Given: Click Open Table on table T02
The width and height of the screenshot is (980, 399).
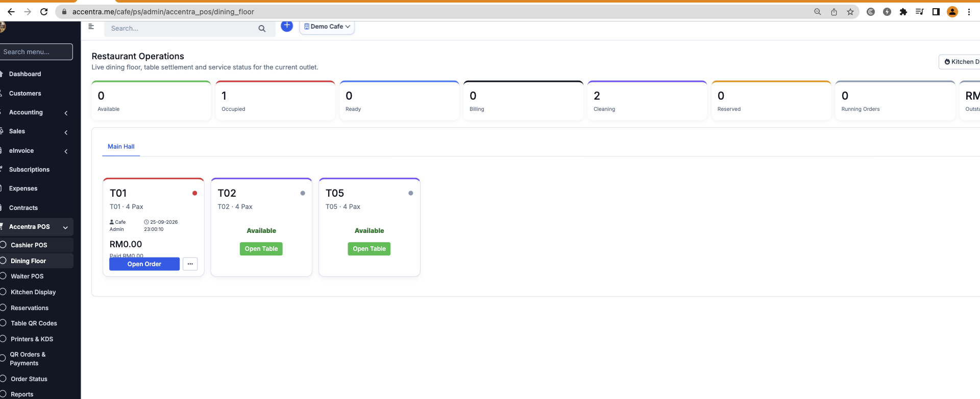Looking at the screenshot, I should (261, 249).
